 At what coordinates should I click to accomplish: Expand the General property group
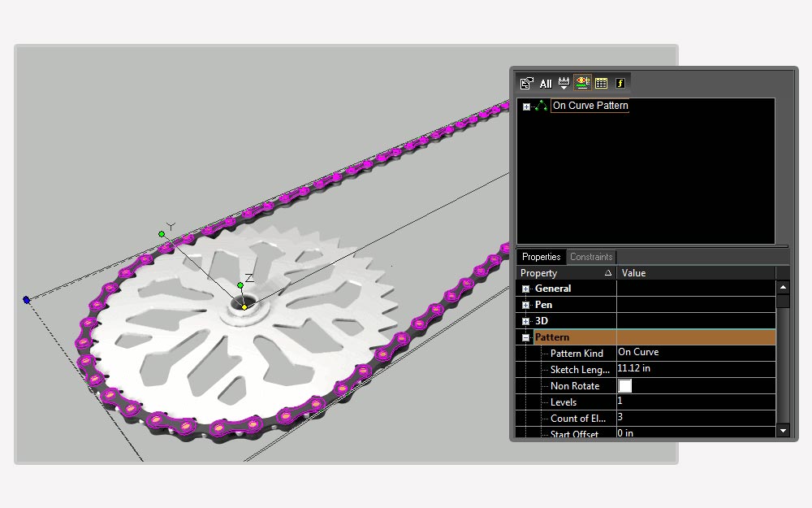pos(525,289)
